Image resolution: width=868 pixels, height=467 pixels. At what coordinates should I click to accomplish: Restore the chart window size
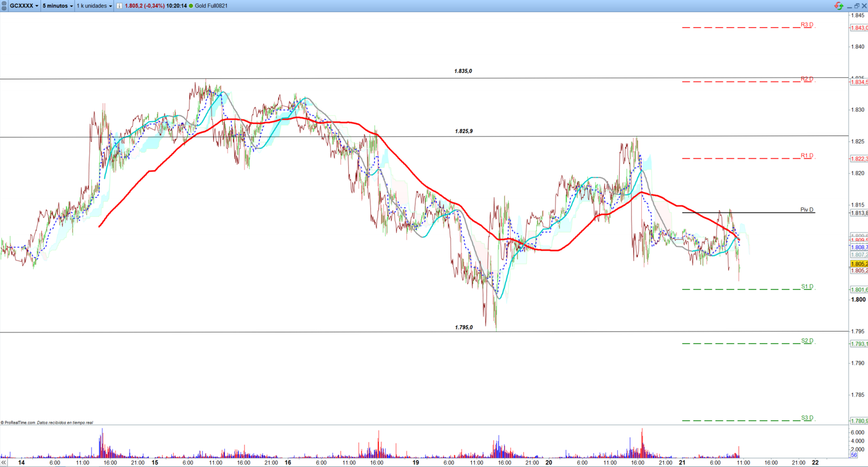(x=857, y=6)
